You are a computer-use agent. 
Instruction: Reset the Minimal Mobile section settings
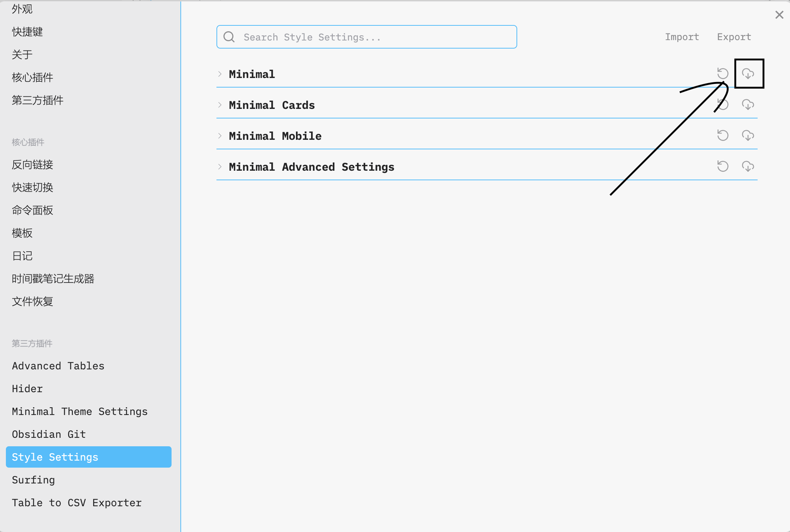723,135
